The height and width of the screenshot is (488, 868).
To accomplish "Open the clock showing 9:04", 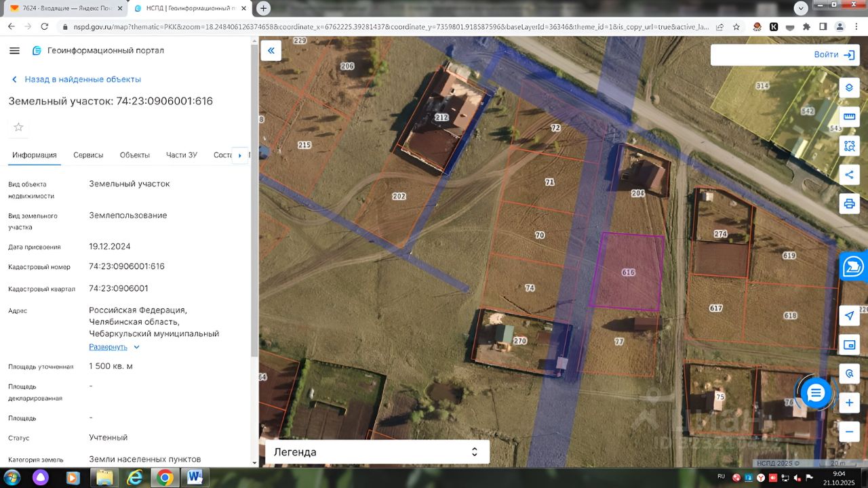I will click(x=839, y=478).
